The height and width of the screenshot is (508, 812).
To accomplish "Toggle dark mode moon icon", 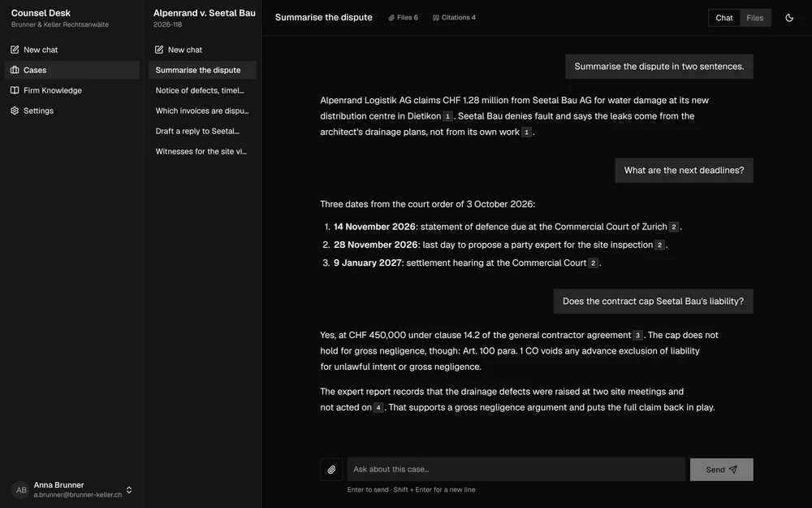I will [x=789, y=18].
